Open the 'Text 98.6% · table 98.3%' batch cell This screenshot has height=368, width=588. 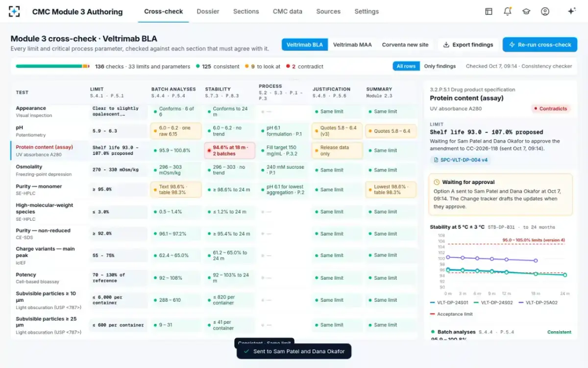(x=176, y=189)
